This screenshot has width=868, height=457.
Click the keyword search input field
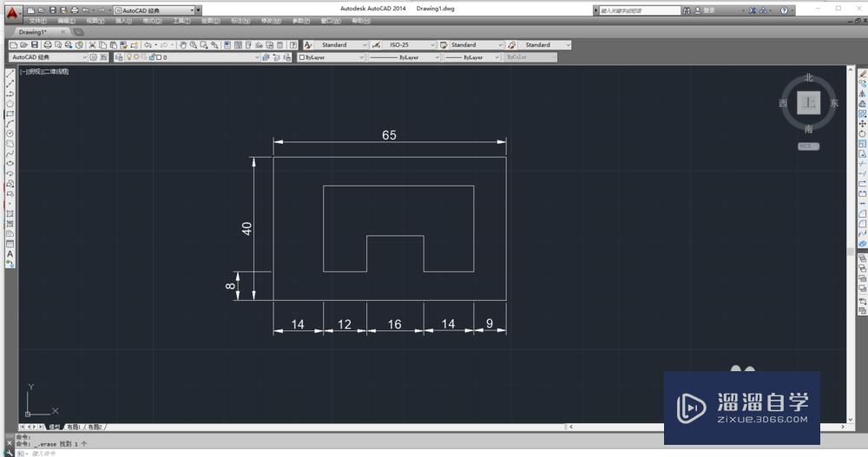coord(640,10)
